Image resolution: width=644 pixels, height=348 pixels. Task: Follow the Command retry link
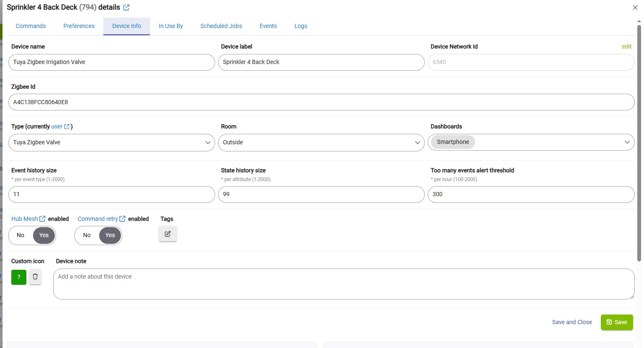98,219
